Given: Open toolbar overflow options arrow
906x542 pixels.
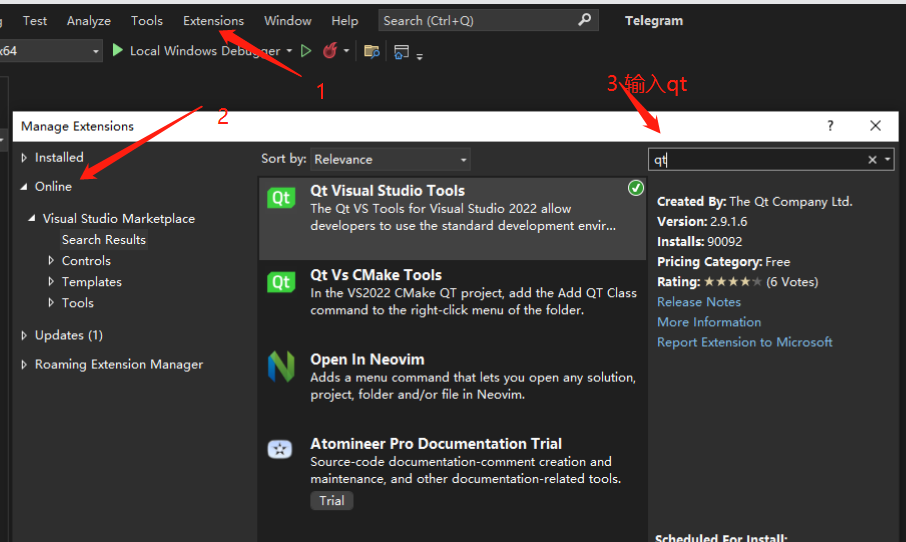Looking at the screenshot, I should point(419,56).
